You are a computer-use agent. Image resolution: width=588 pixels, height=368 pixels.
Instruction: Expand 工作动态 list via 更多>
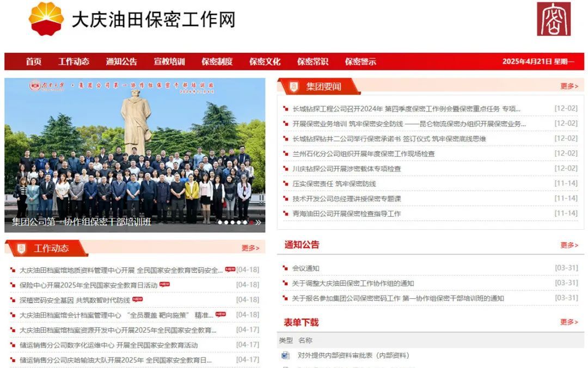coord(250,248)
